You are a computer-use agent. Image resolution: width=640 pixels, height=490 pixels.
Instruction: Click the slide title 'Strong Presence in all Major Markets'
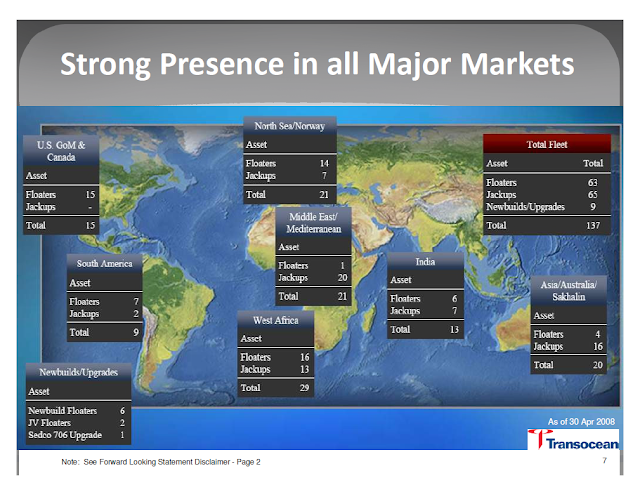[317, 64]
